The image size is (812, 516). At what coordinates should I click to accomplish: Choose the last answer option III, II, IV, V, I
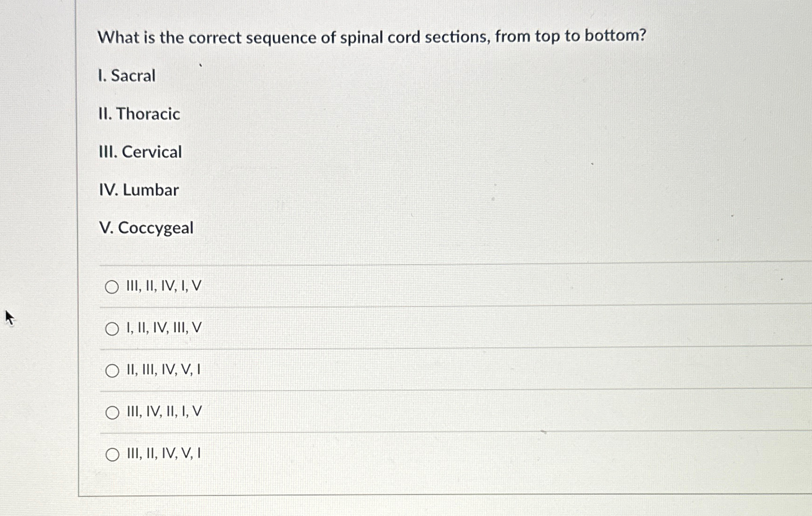(163, 453)
